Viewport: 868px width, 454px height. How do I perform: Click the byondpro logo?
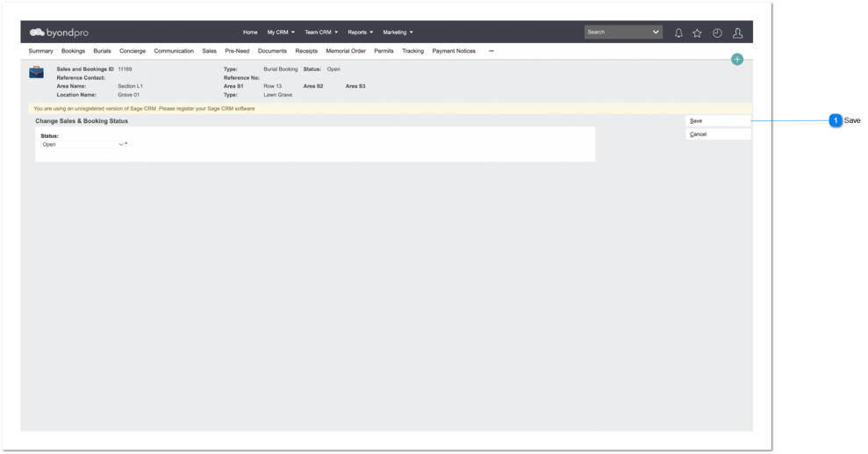pyautogui.click(x=59, y=32)
